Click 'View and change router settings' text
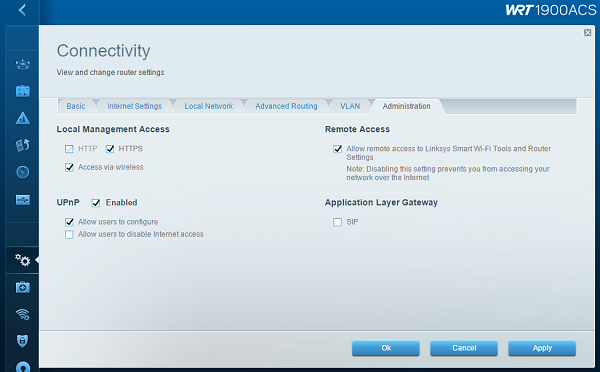Viewport: 600px width, 372px height. (x=110, y=72)
